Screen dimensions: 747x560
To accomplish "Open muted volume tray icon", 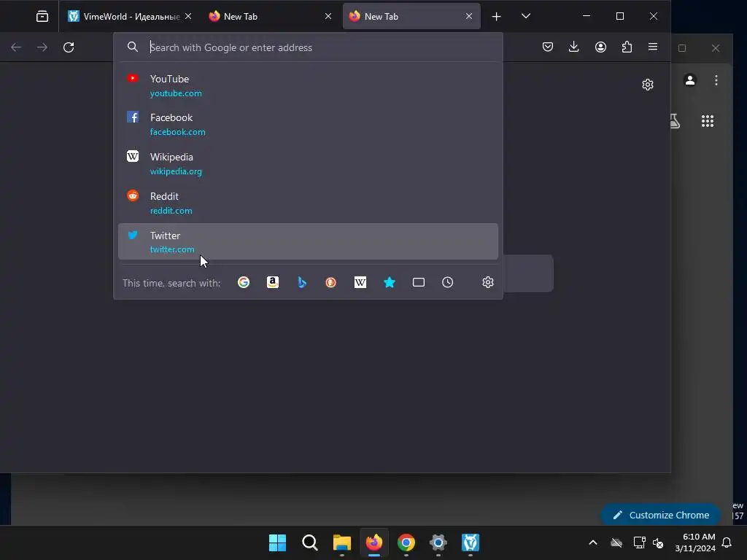I will (x=658, y=542).
